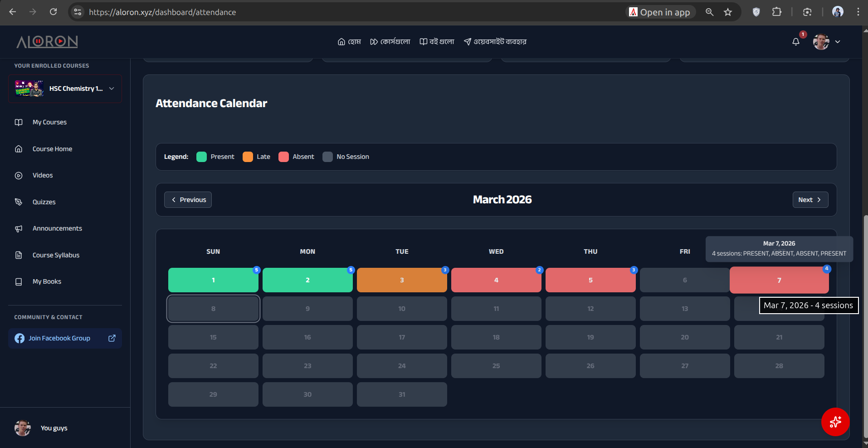This screenshot has width=868, height=448.
Task: Click the You guys user avatar
Action: [23, 428]
